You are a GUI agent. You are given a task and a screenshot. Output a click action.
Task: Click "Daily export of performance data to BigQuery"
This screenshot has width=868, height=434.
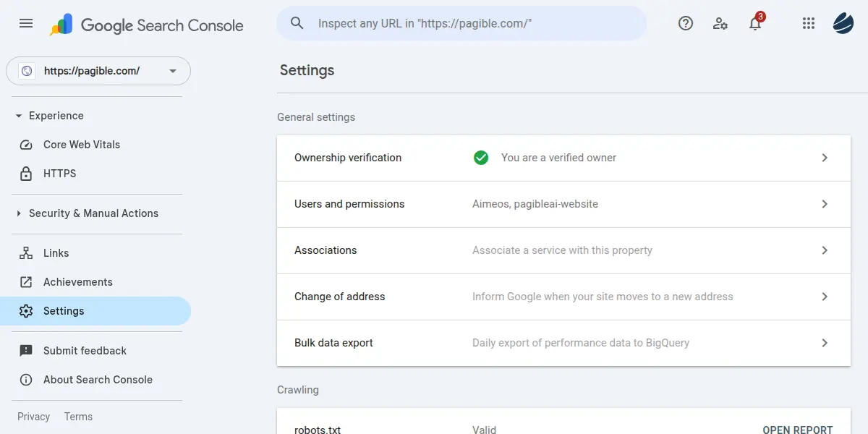click(x=581, y=343)
